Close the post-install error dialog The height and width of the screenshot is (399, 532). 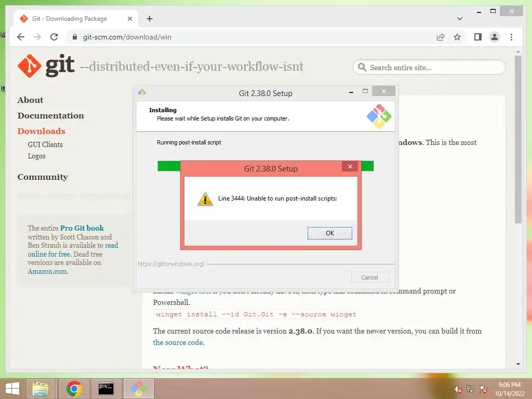[x=350, y=167]
